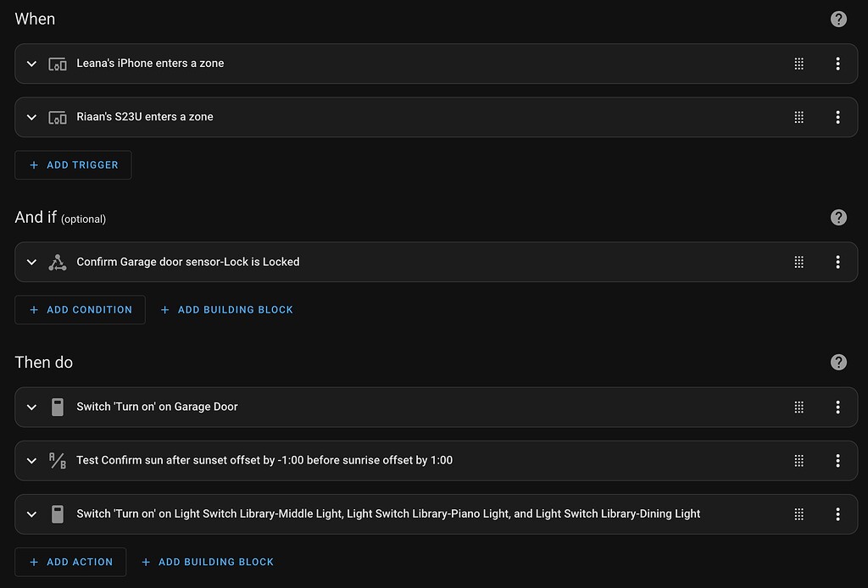Image resolution: width=868 pixels, height=588 pixels.
Task: Expand the Garage door sensor-Lock condition
Action: click(31, 262)
